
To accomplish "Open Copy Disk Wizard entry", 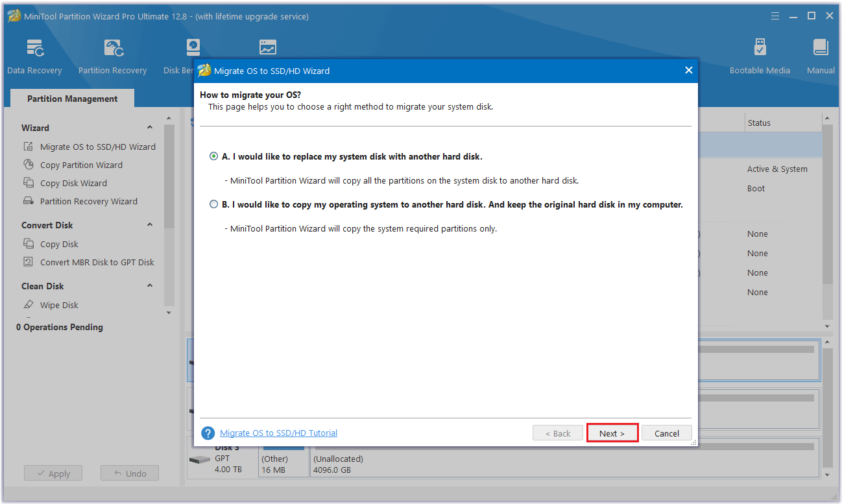I will 73,183.
